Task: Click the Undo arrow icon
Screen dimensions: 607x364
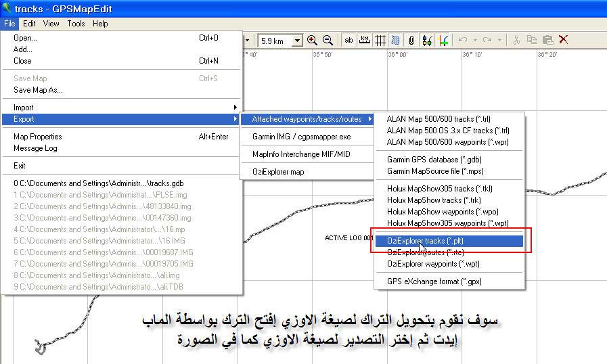Action: coord(463,40)
